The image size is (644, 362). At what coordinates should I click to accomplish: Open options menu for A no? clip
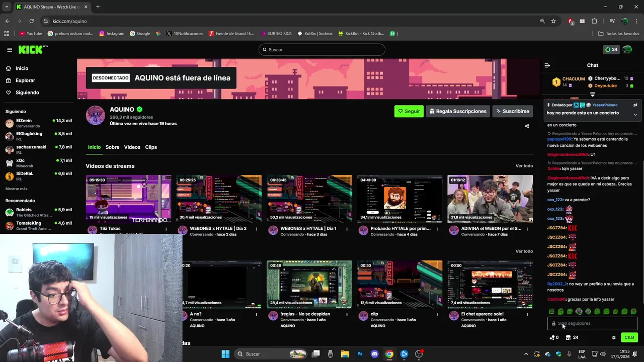pyautogui.click(x=256, y=314)
